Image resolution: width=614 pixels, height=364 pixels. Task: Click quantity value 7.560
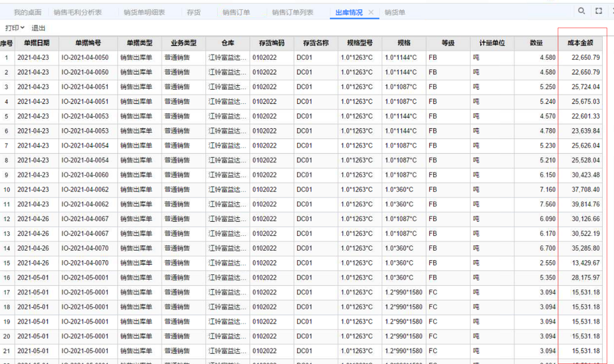(548, 204)
